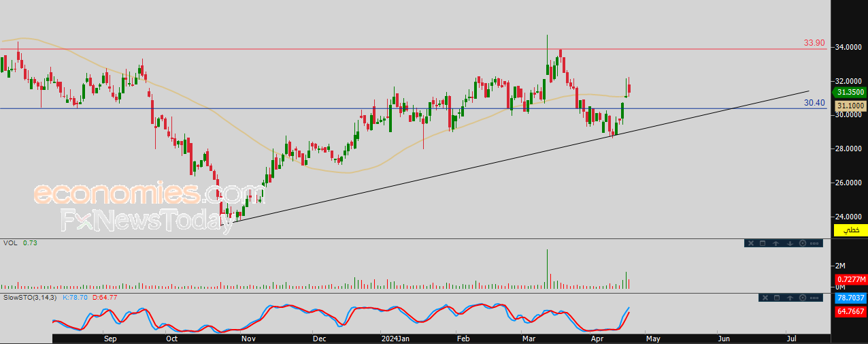Click the Feb label on time axis
Screen dimensions: 868x344
463,338
